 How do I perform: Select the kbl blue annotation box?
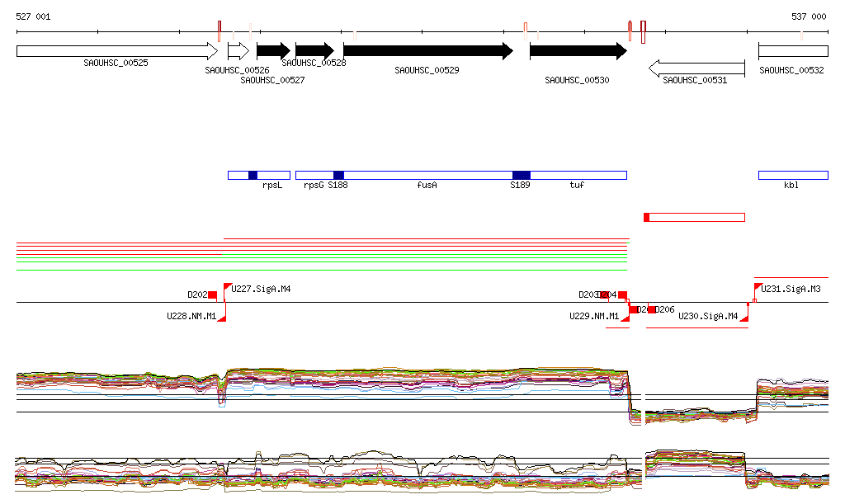point(793,175)
